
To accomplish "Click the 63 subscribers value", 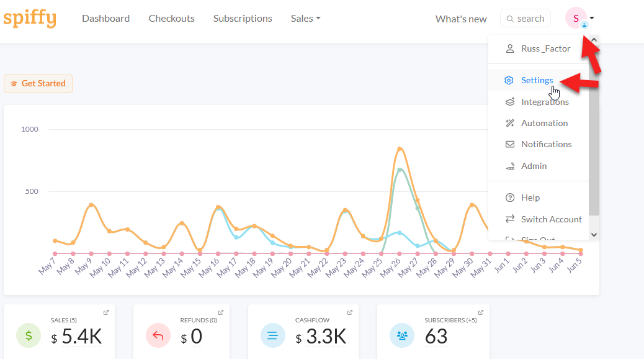I will (436, 337).
